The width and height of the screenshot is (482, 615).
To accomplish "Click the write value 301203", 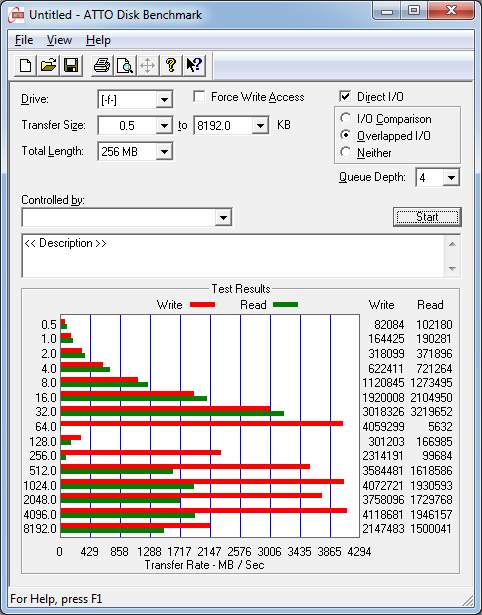I will click(x=386, y=442).
